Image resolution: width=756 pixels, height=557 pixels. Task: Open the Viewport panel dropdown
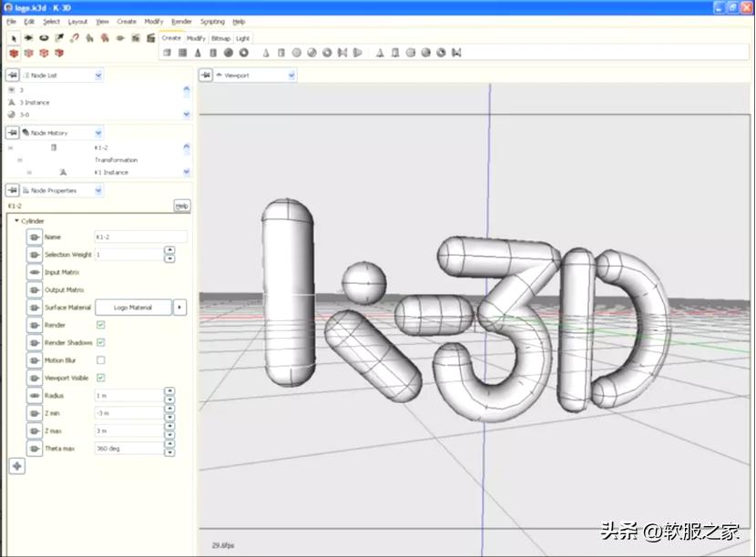(x=291, y=76)
